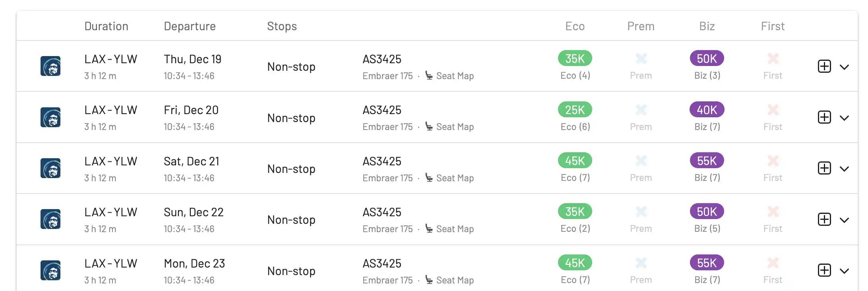Choose 55K Biz fare on Sat, Dec 21
The image size is (868, 291).
click(707, 161)
